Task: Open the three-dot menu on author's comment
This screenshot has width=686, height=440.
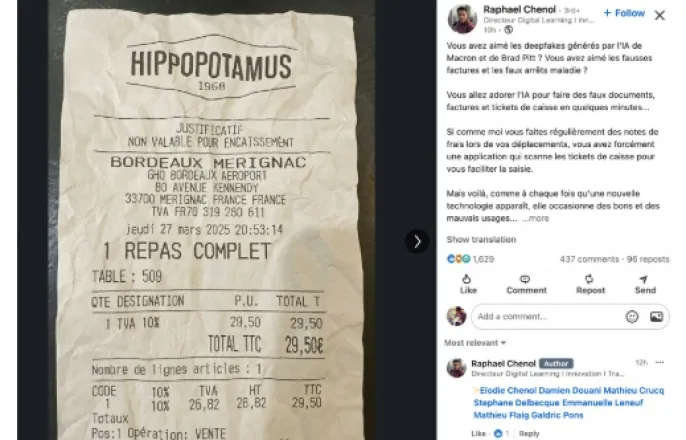Action: click(x=660, y=363)
